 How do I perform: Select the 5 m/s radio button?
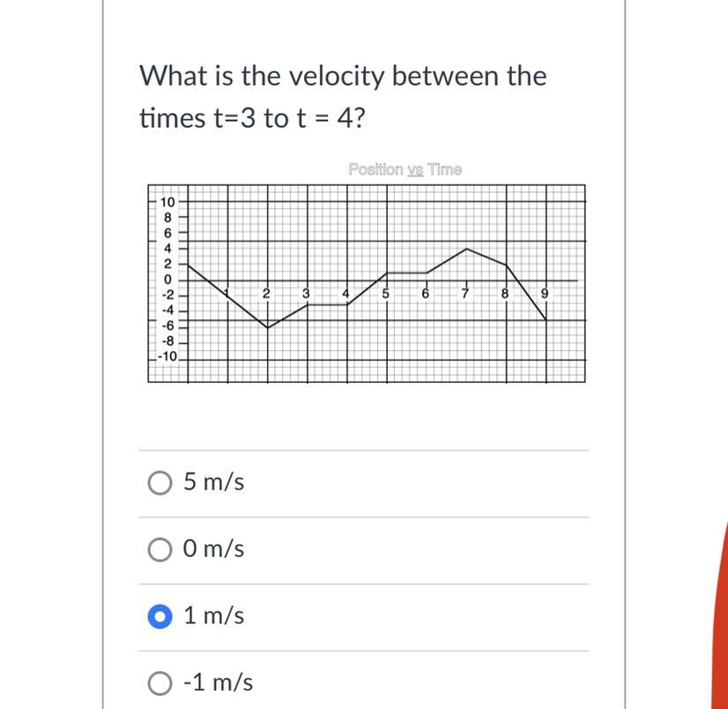coord(160,483)
